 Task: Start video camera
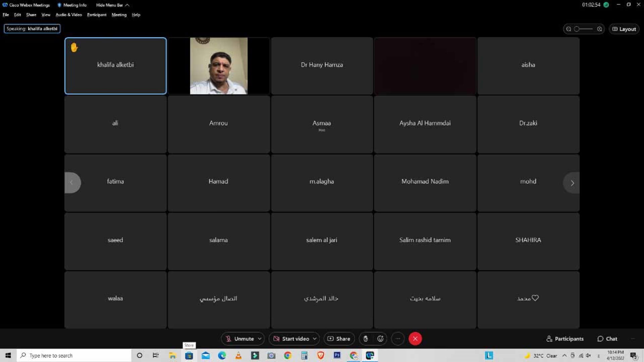click(x=291, y=339)
